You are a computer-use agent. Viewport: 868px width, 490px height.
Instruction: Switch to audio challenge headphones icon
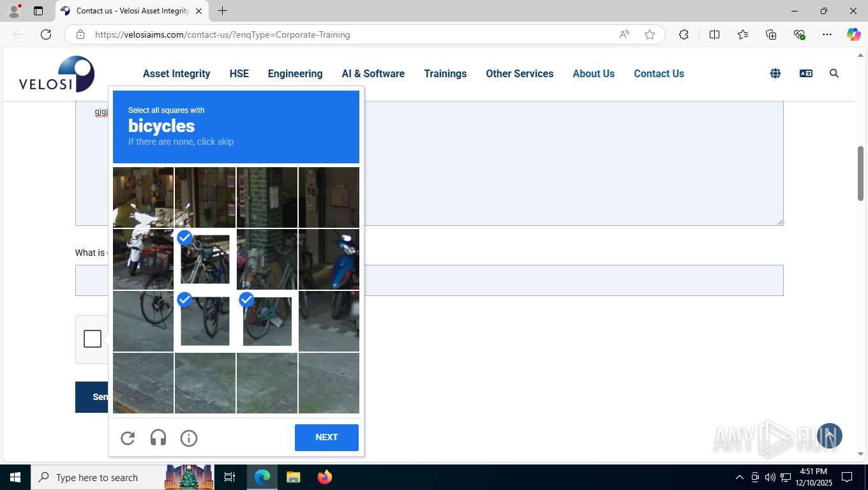click(x=158, y=438)
